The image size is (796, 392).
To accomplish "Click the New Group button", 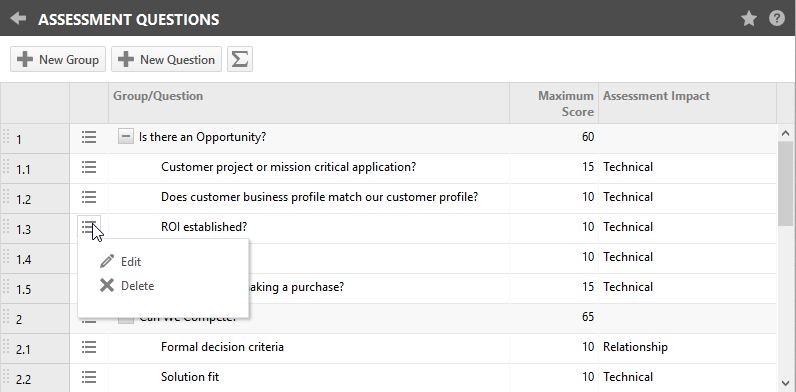I will pos(58,59).
